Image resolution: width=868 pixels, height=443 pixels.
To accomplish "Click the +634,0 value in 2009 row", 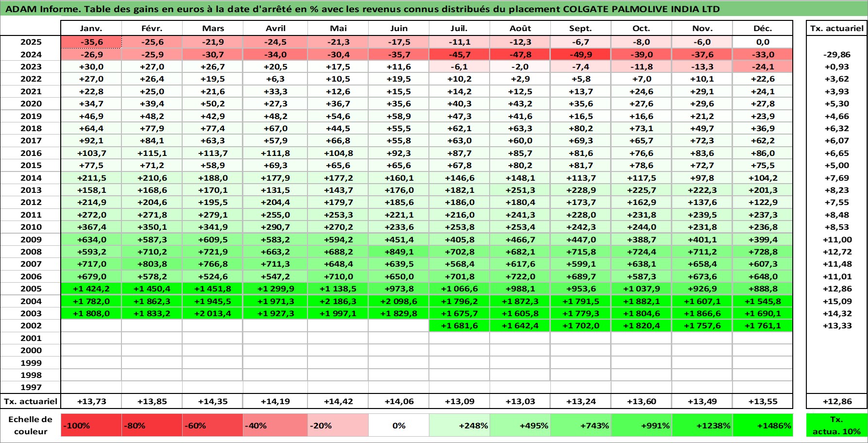I will point(91,239).
